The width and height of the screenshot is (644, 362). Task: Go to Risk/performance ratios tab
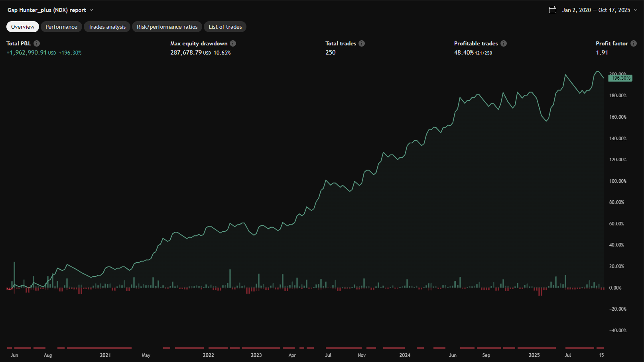pos(167,27)
